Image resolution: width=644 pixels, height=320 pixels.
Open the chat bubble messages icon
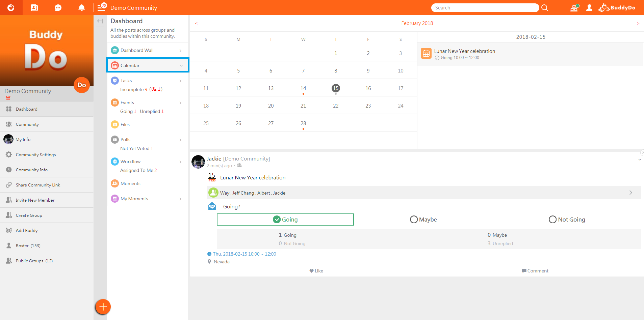click(x=58, y=8)
